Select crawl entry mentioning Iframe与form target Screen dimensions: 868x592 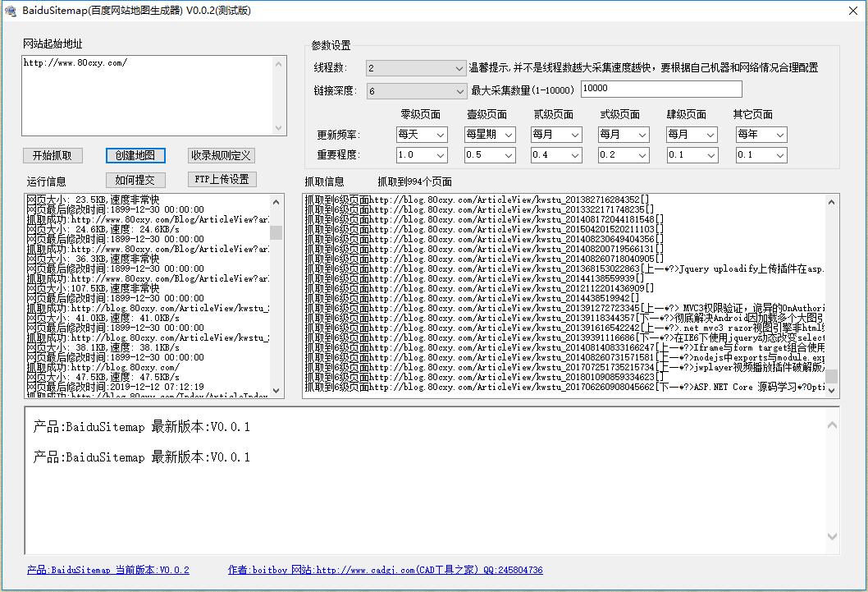(564, 348)
